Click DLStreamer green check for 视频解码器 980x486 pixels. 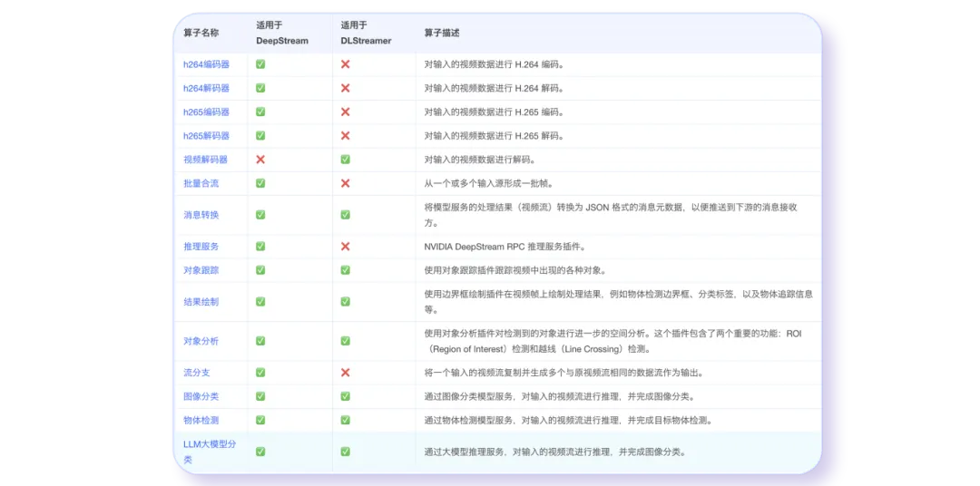tap(345, 160)
